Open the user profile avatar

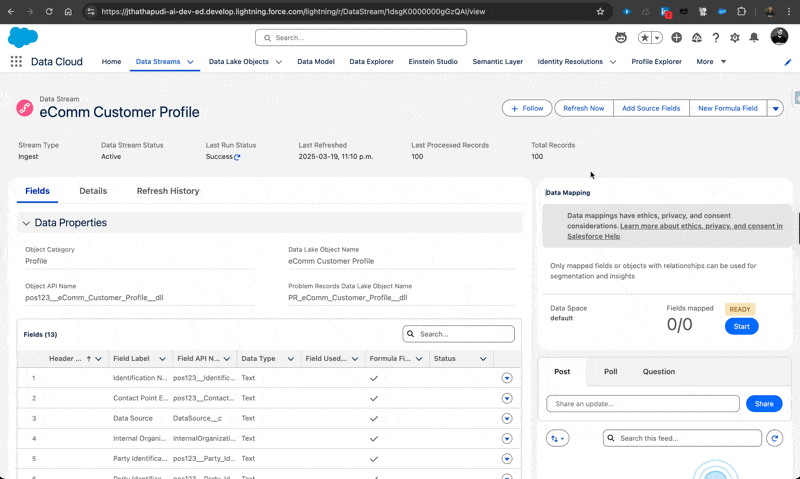(779, 36)
